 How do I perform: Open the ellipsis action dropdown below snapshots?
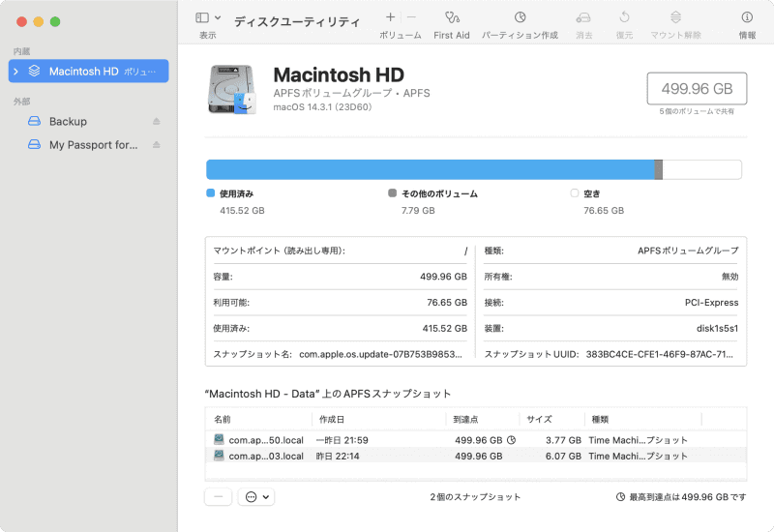tap(256, 497)
